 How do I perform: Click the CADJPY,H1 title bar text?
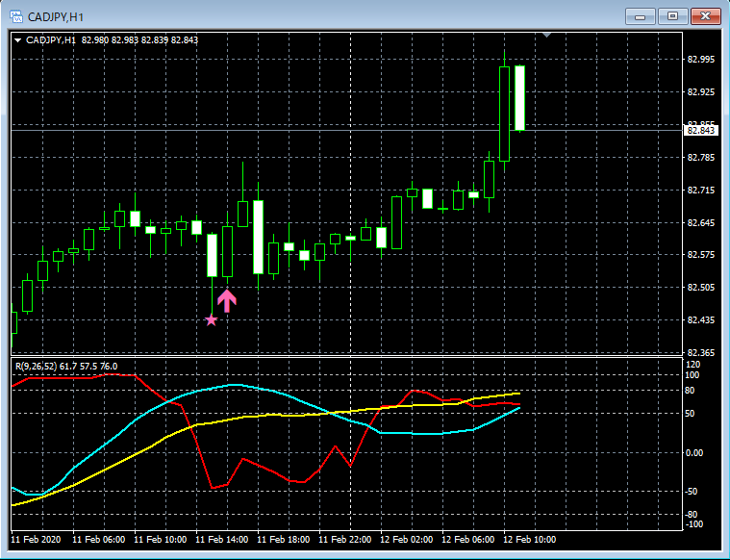tap(56, 17)
